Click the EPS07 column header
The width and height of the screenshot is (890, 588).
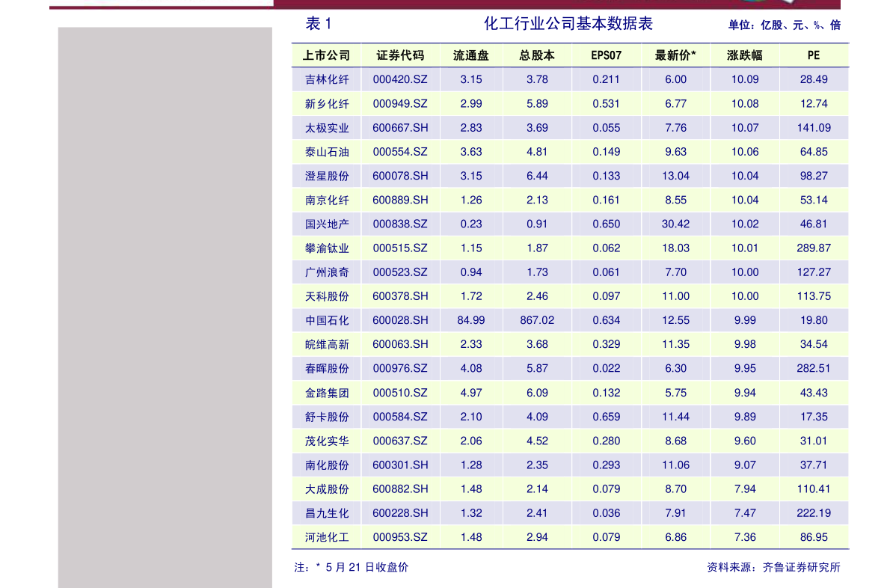(607, 55)
